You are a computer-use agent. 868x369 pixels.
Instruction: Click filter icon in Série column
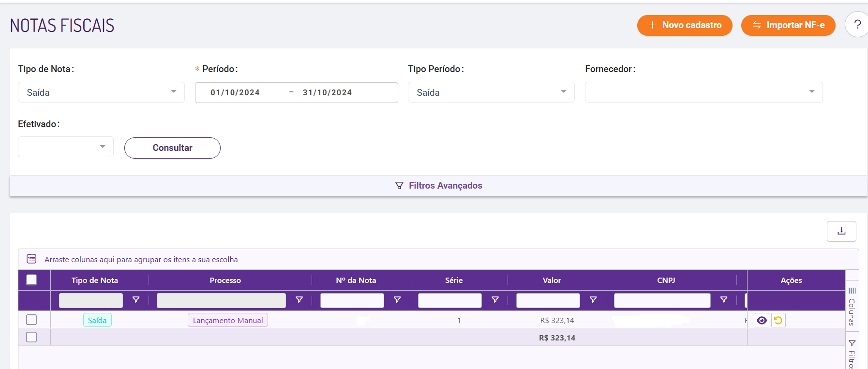click(x=495, y=300)
